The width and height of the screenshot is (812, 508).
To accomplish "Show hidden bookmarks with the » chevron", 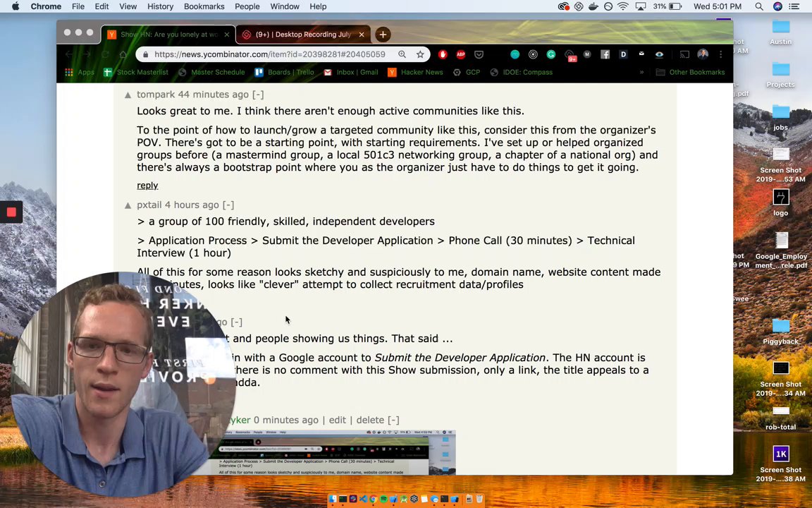I will click(x=641, y=72).
